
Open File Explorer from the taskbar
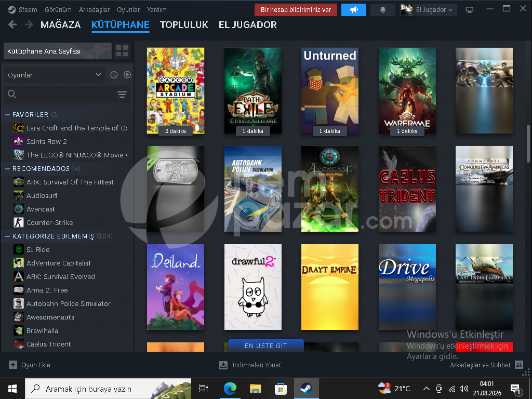coord(255,389)
